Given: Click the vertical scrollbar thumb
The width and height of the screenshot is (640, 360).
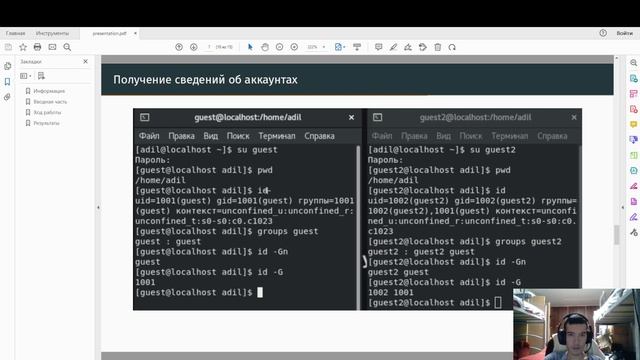Looking at the screenshot, I should (616, 234).
